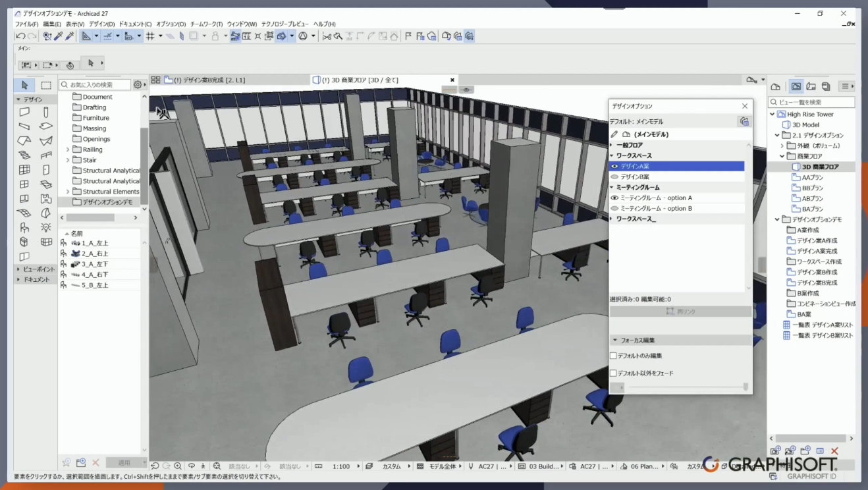
Task: Choose the Slab tool
Action: (x=45, y=126)
